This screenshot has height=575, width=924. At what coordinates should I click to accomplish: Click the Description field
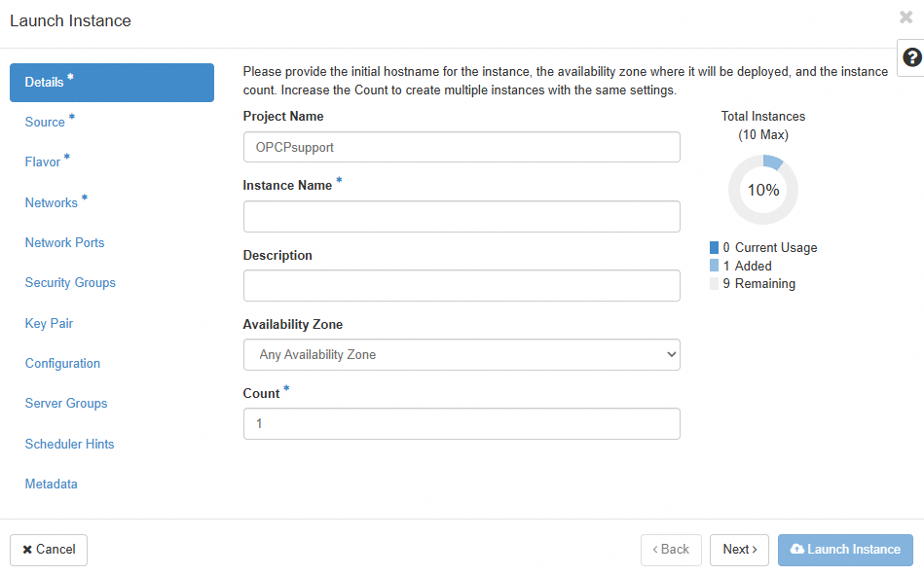tap(462, 285)
